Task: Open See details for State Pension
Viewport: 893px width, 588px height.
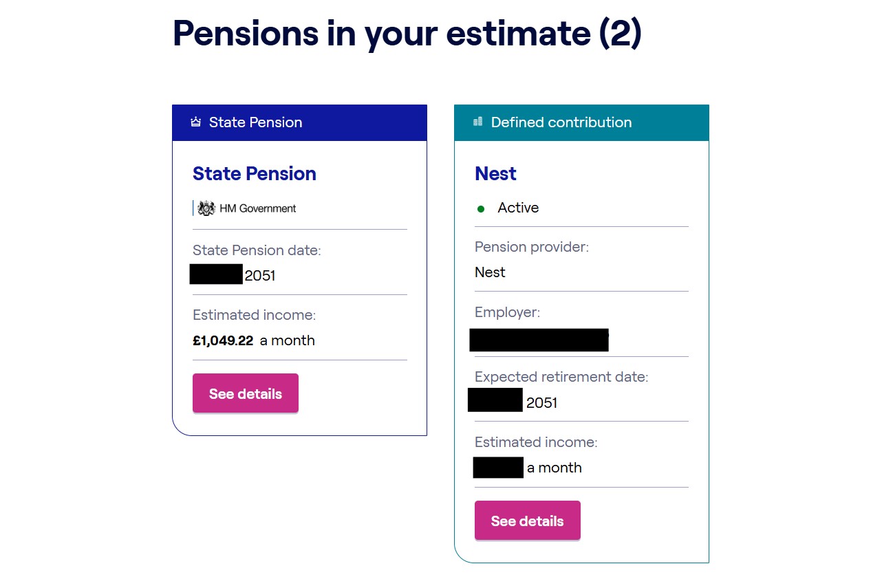Action: click(x=246, y=393)
